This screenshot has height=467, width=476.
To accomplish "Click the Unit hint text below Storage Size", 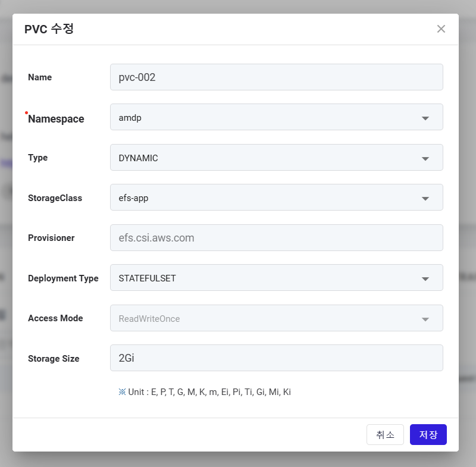I will point(205,392).
